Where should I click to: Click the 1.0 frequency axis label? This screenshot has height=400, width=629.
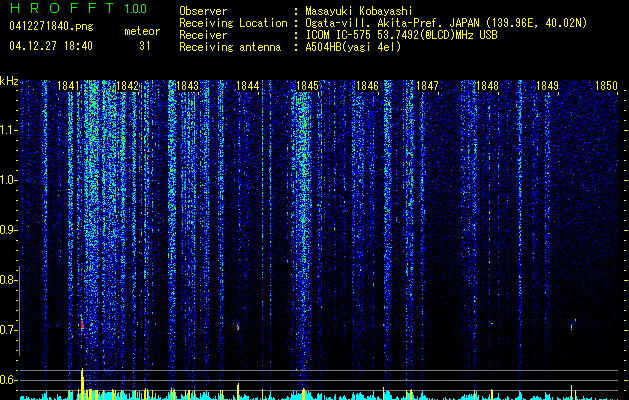(7, 180)
